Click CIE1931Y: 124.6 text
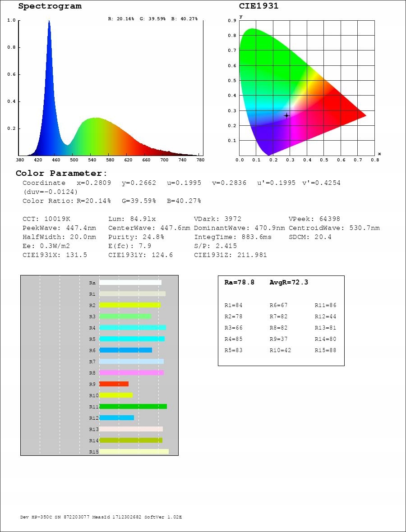 click(141, 255)
